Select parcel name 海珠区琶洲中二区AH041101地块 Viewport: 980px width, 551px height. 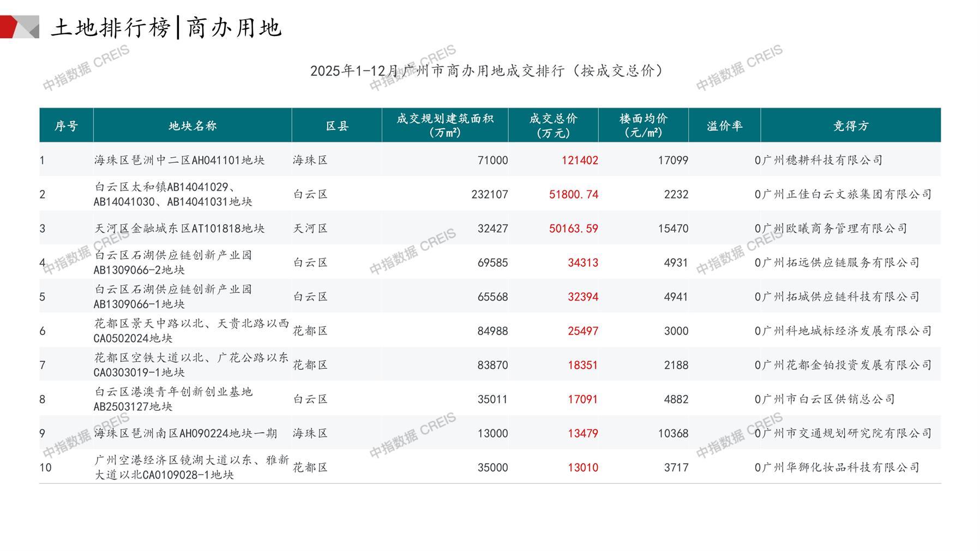pos(179,160)
